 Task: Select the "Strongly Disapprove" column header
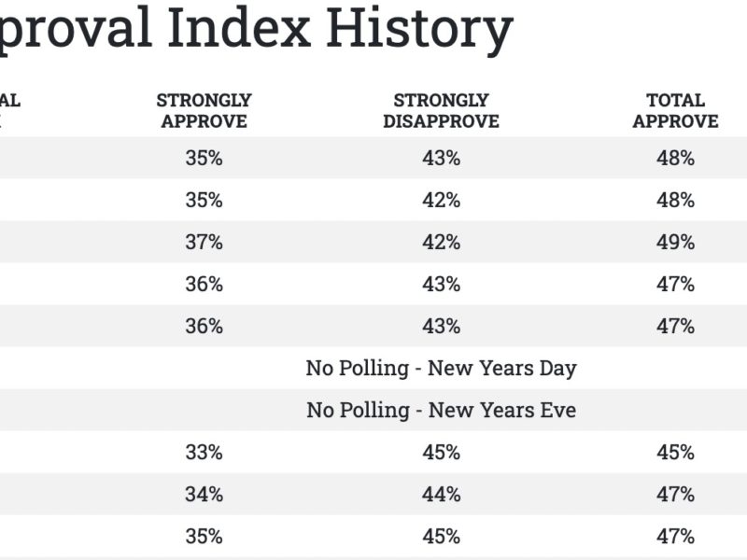(x=441, y=111)
